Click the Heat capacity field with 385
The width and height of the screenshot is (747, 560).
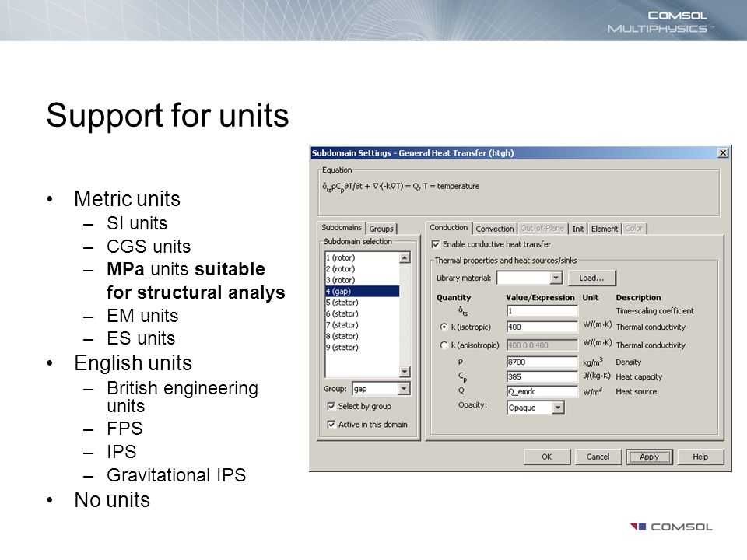(x=542, y=376)
